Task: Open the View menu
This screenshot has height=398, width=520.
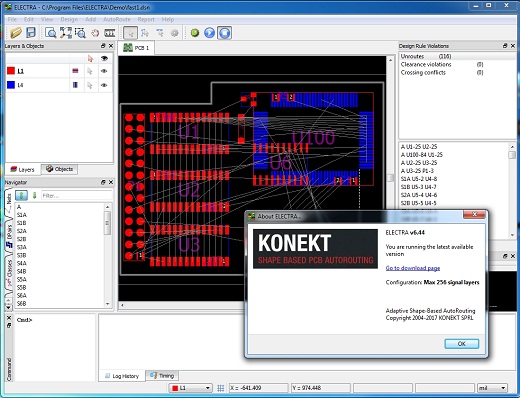Action: 47,19
